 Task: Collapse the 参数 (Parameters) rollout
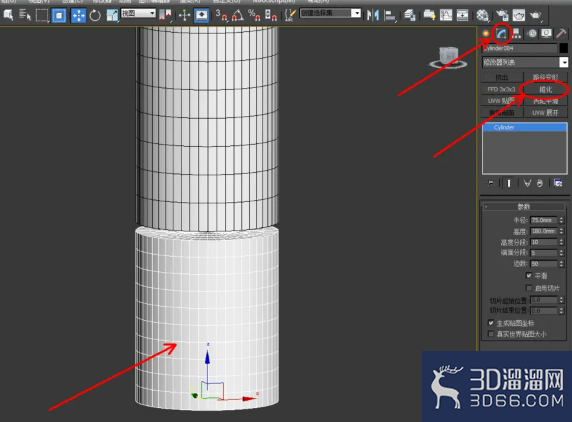pos(523,206)
